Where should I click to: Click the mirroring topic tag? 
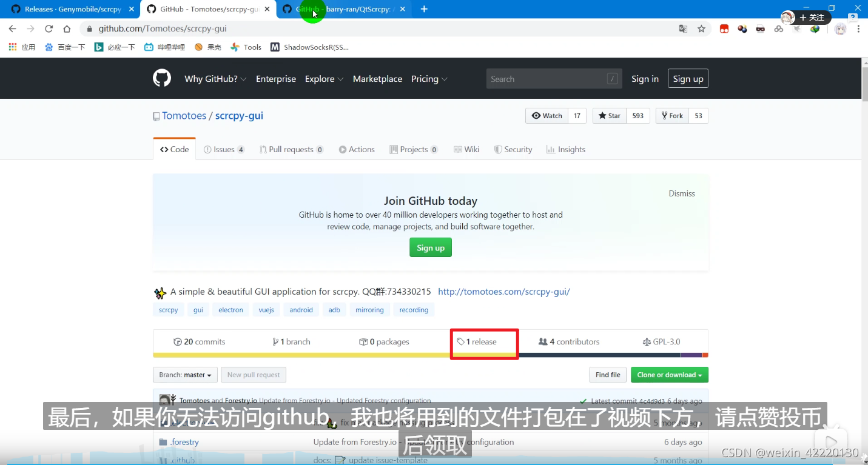[x=369, y=310]
